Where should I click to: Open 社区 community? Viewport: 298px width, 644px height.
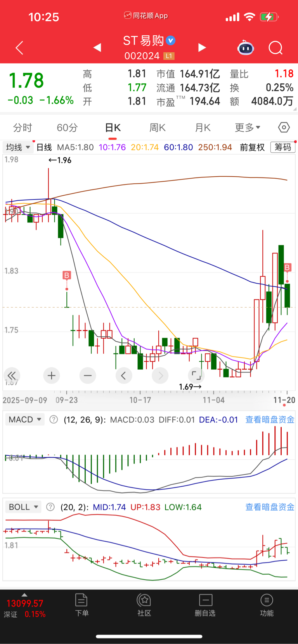tap(144, 605)
